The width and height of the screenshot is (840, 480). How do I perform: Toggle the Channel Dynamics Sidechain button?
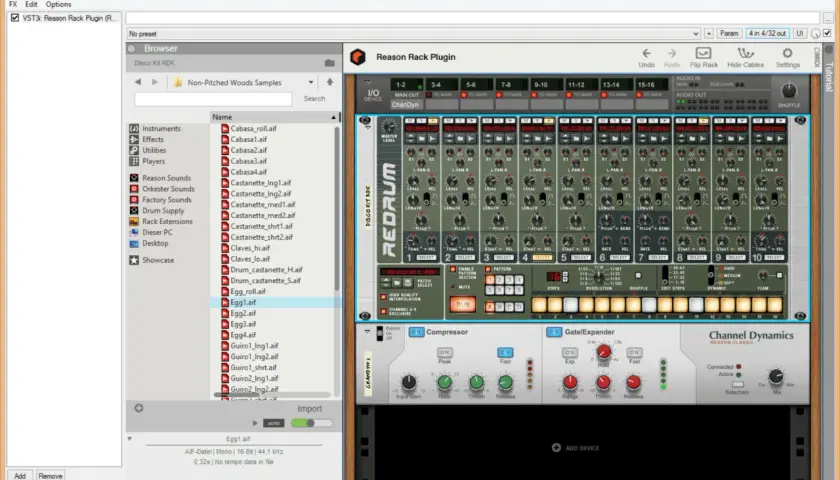[738, 385]
